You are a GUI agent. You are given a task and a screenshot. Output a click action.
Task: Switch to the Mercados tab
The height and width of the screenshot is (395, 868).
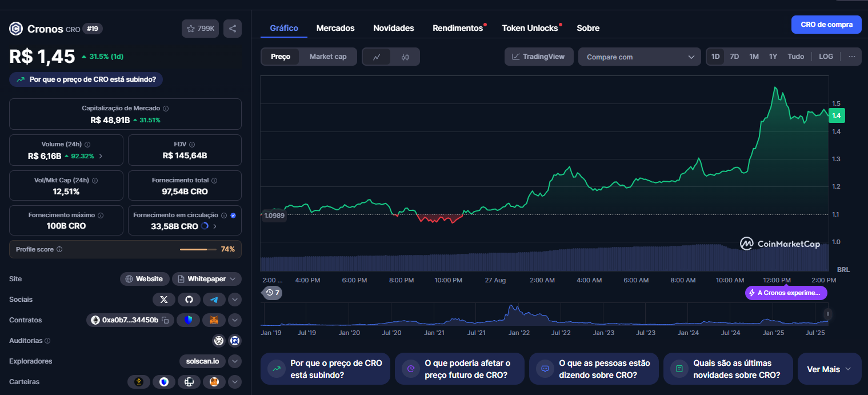click(x=335, y=28)
